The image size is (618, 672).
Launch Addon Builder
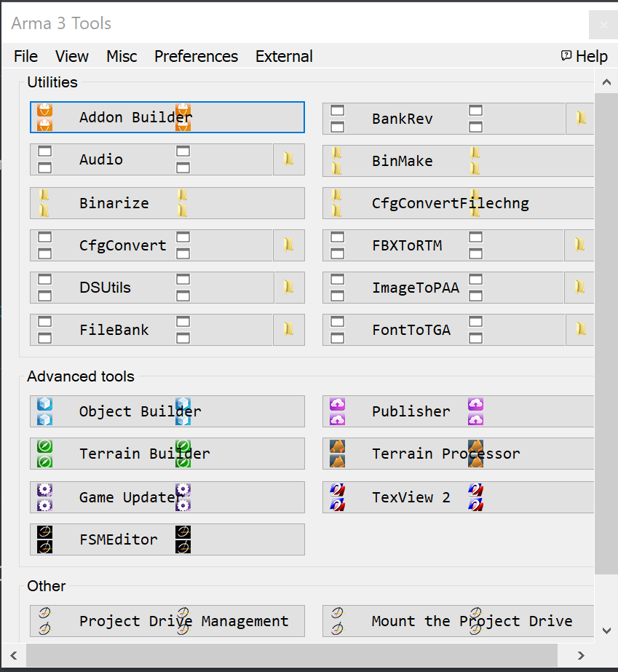tap(167, 117)
